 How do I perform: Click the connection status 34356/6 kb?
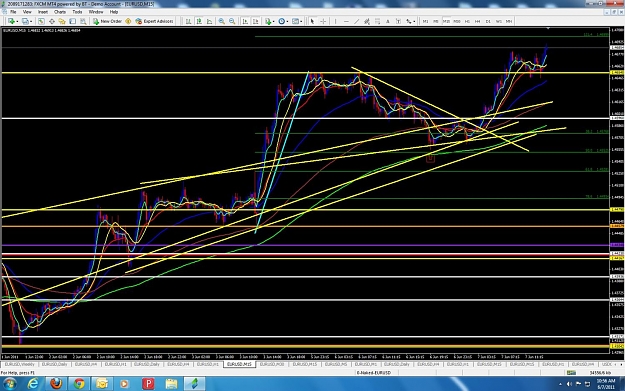coord(600,373)
